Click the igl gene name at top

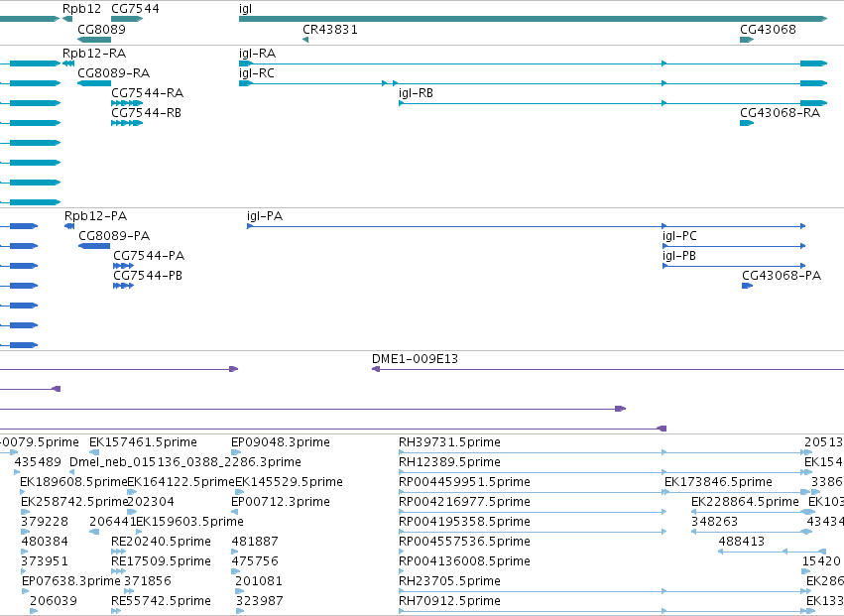click(245, 9)
